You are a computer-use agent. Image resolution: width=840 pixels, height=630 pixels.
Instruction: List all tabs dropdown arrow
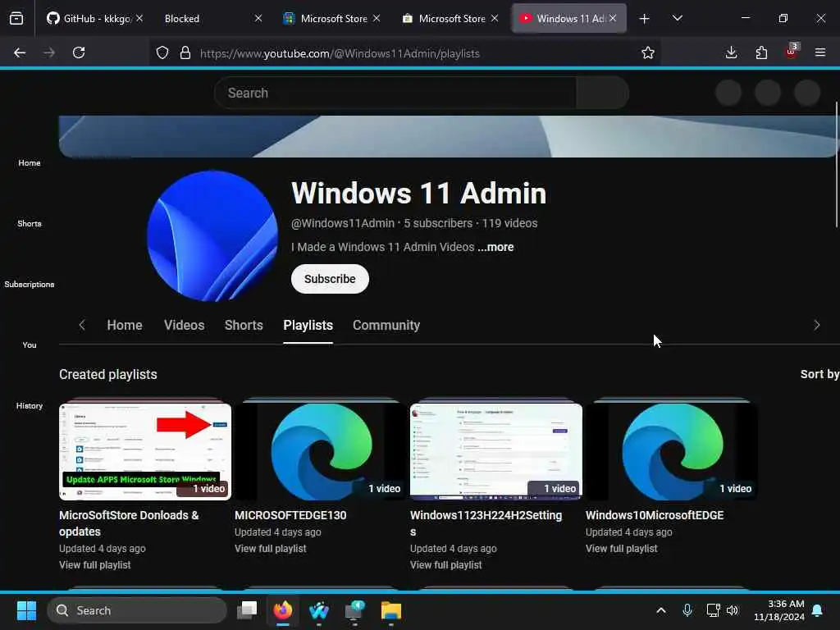pyautogui.click(x=677, y=18)
